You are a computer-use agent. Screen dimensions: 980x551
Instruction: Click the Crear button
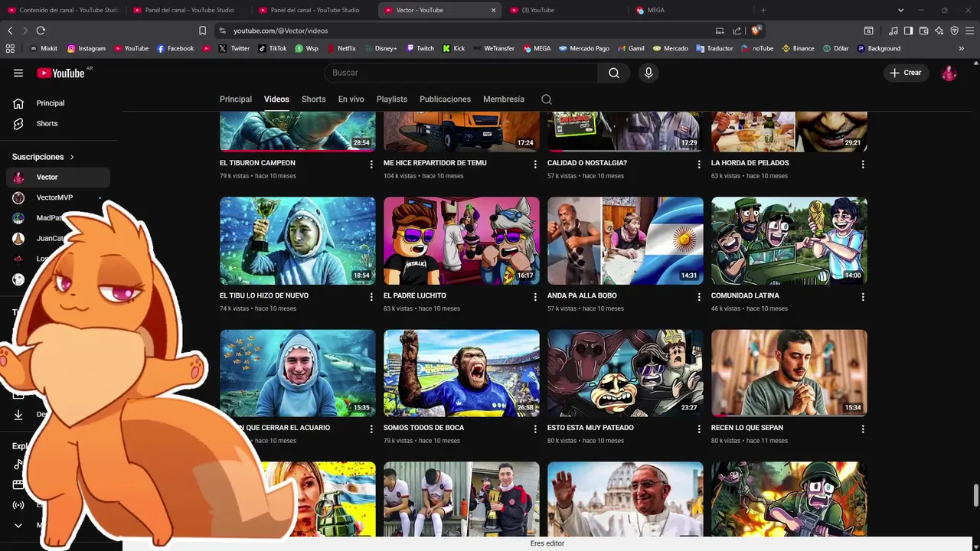tap(906, 73)
